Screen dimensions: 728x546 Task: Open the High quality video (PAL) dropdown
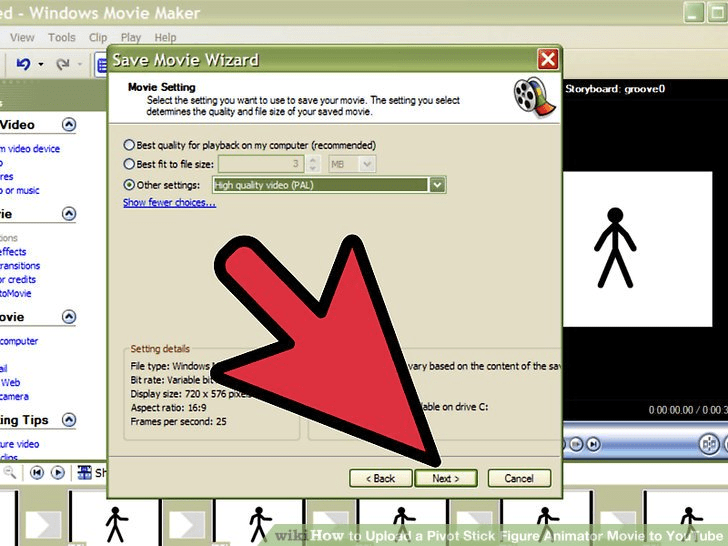tap(437, 185)
